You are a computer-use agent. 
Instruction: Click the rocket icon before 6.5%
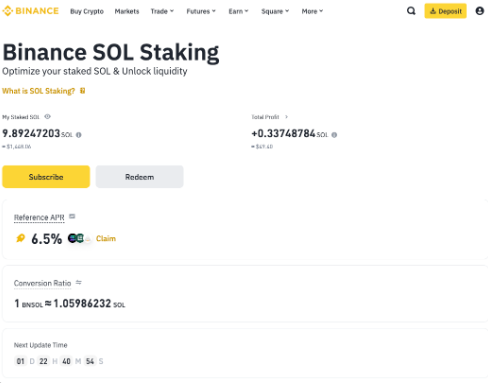21,238
